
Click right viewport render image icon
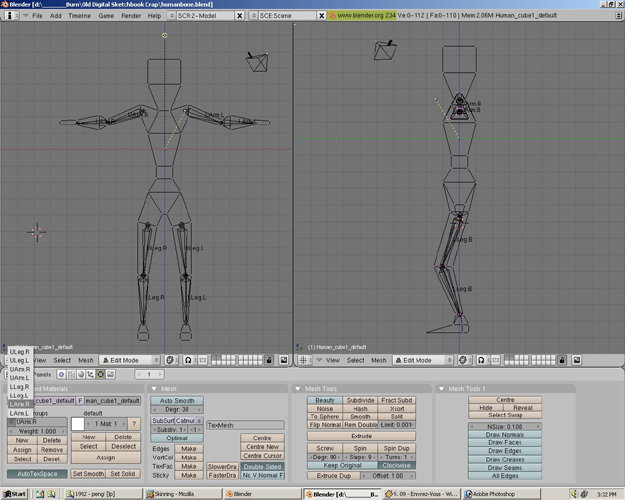tap(577, 360)
